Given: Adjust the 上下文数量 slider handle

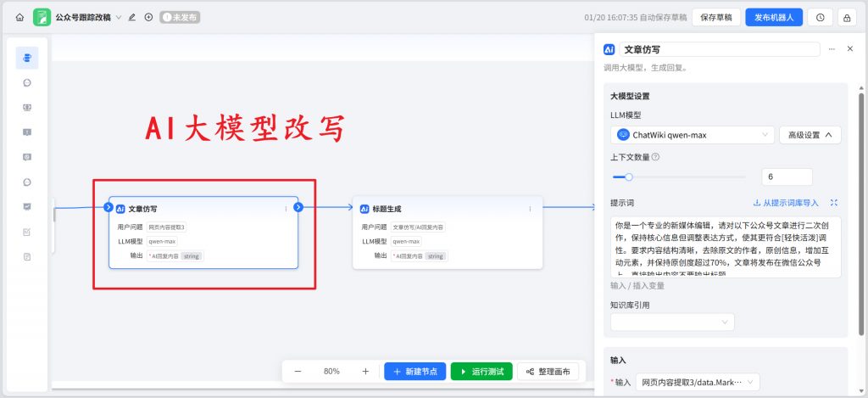Looking at the screenshot, I should pyautogui.click(x=628, y=177).
